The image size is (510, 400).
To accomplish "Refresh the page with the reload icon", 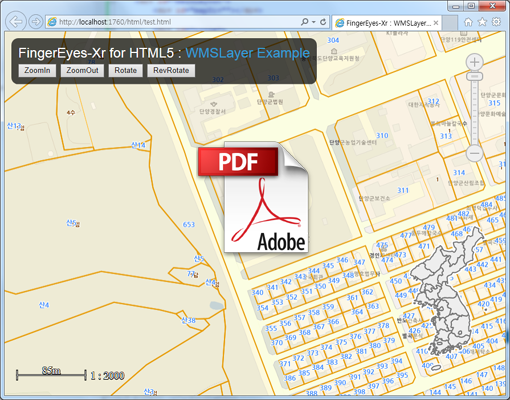I will [x=323, y=22].
